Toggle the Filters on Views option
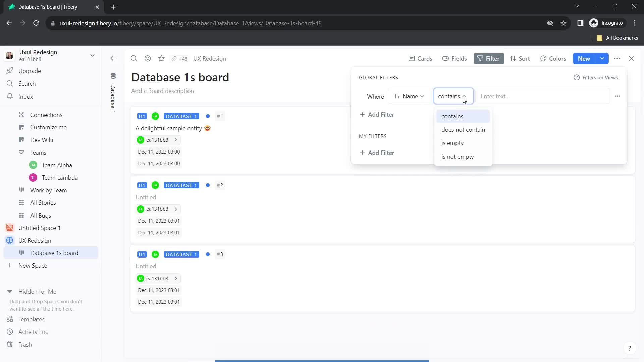The height and width of the screenshot is (362, 644). click(x=600, y=77)
